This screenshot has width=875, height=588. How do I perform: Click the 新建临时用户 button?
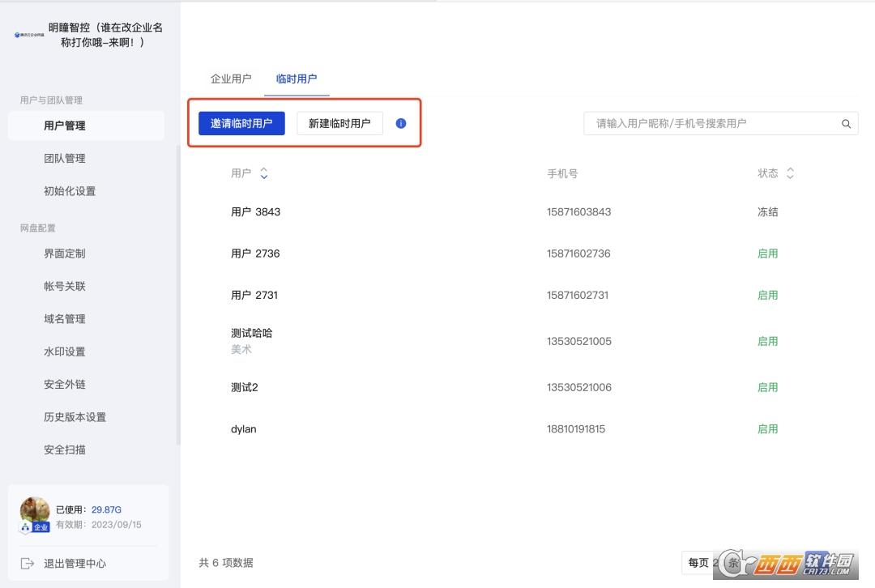pos(339,123)
